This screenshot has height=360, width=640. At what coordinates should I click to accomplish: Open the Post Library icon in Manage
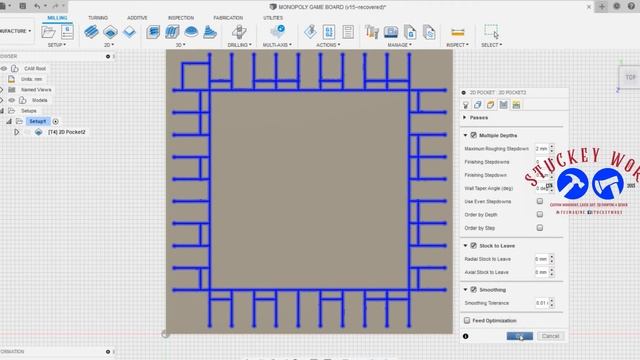pos(410,31)
